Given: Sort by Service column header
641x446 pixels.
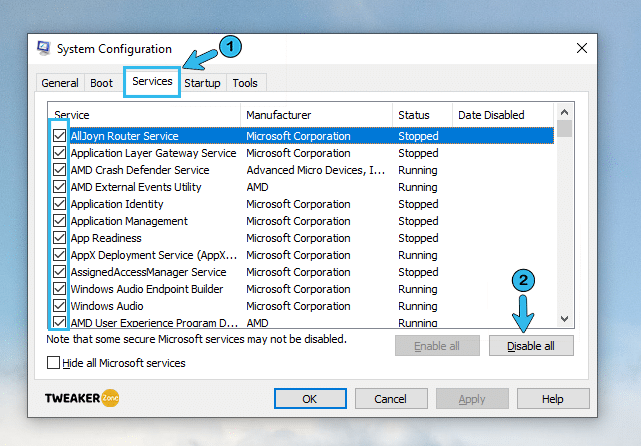Looking at the screenshot, I should point(144,115).
